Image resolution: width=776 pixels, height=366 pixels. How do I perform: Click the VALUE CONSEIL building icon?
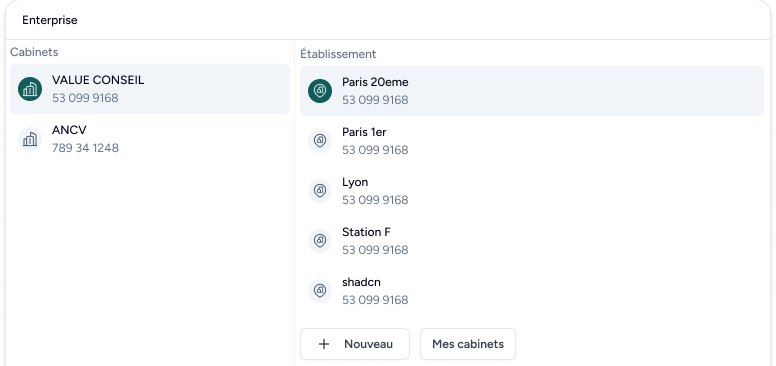30,89
